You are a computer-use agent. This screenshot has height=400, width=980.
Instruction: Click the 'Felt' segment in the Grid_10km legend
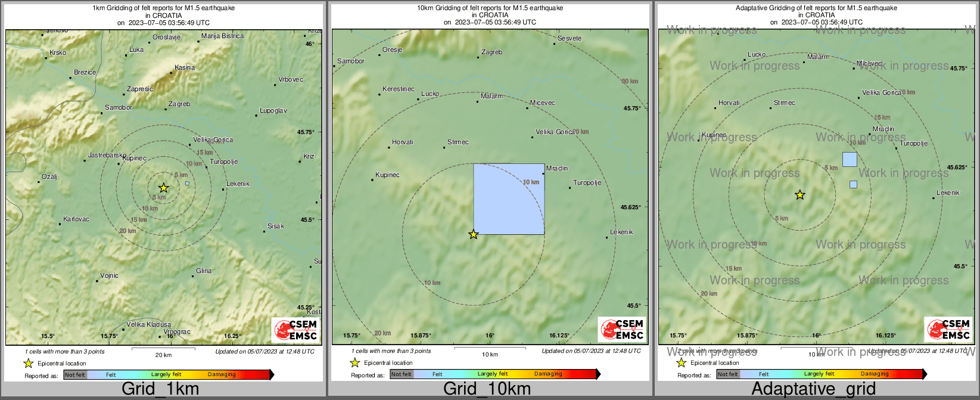[437, 374]
